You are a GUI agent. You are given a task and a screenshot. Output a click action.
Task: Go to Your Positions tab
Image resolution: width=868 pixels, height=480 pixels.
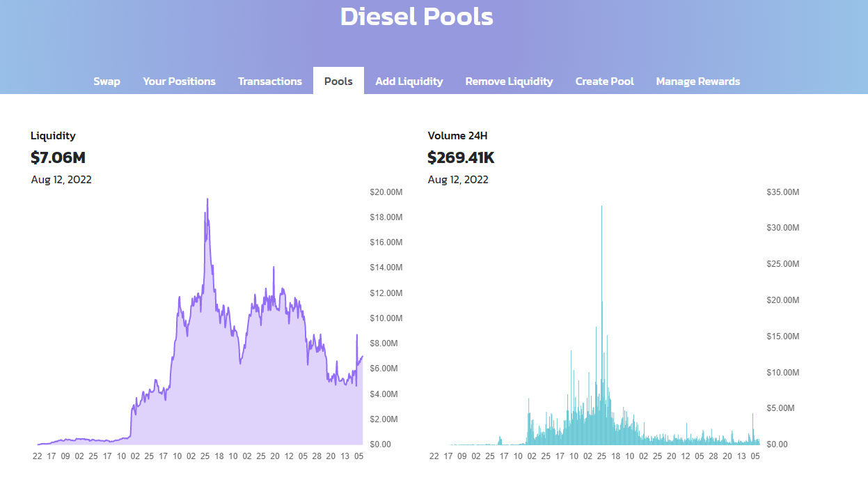(x=179, y=82)
